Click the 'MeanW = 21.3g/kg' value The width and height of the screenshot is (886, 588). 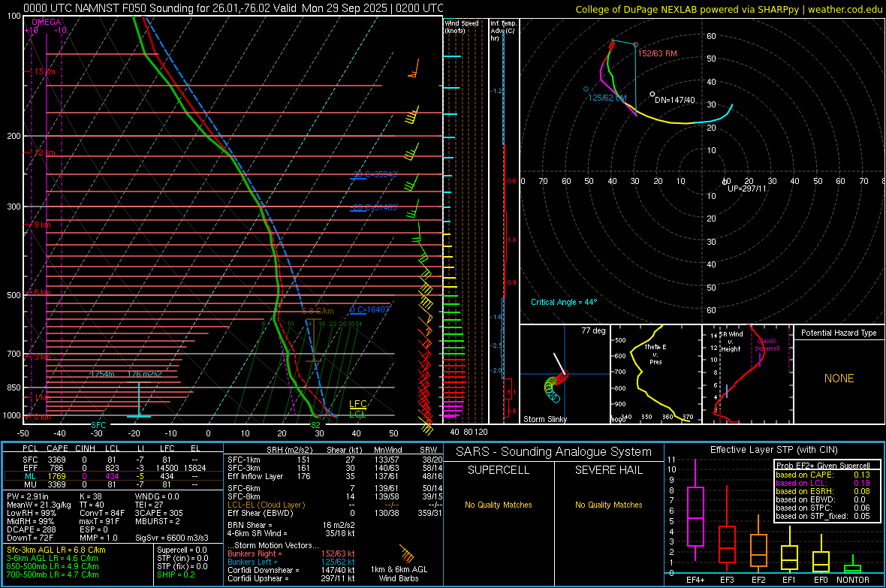coord(39,505)
